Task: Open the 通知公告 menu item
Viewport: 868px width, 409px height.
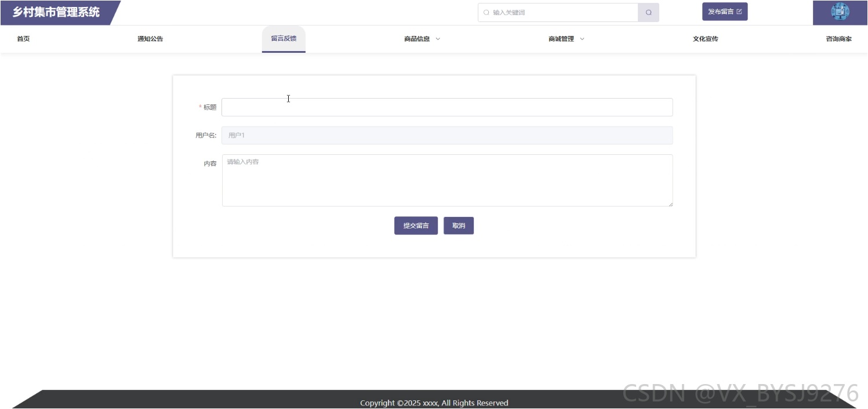Action: pos(150,39)
